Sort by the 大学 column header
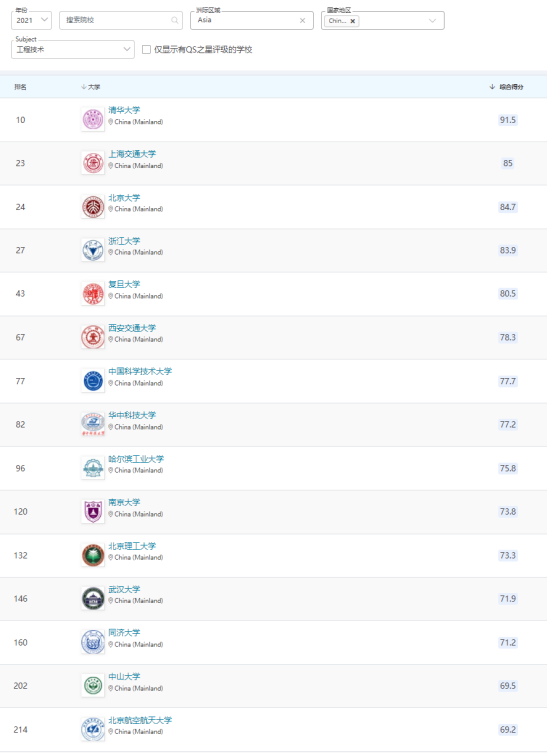 coord(91,87)
